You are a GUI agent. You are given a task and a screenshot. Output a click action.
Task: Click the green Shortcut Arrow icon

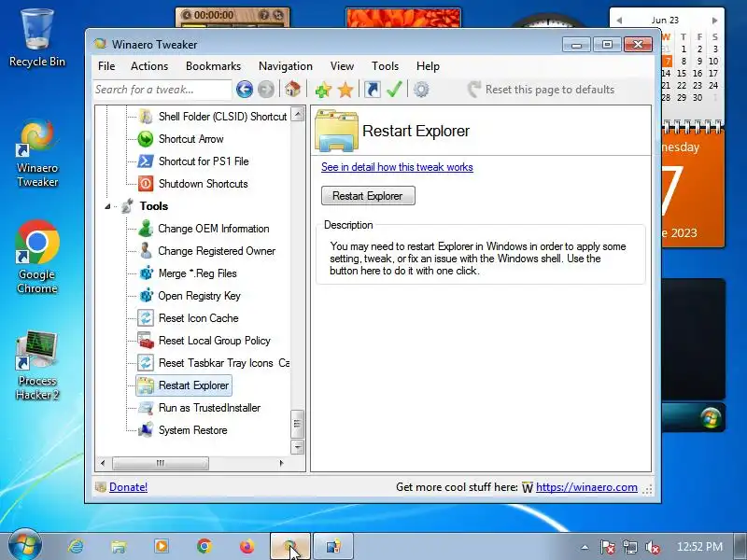(146, 139)
